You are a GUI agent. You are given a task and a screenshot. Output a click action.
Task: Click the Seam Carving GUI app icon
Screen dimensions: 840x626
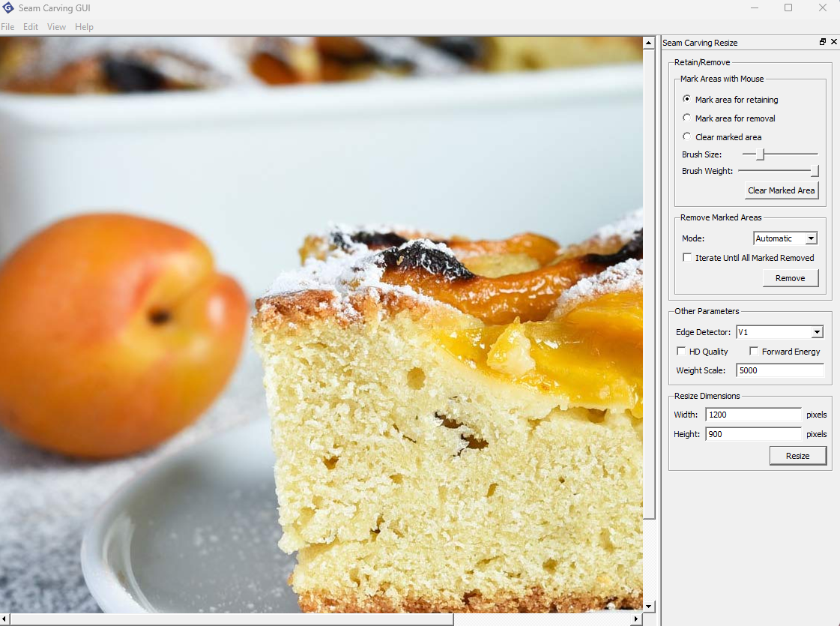click(8, 8)
